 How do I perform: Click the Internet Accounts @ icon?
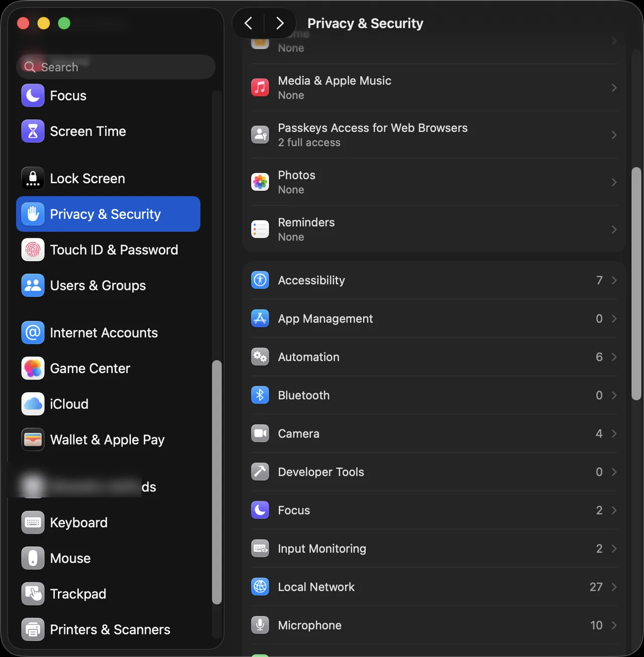[x=33, y=333]
